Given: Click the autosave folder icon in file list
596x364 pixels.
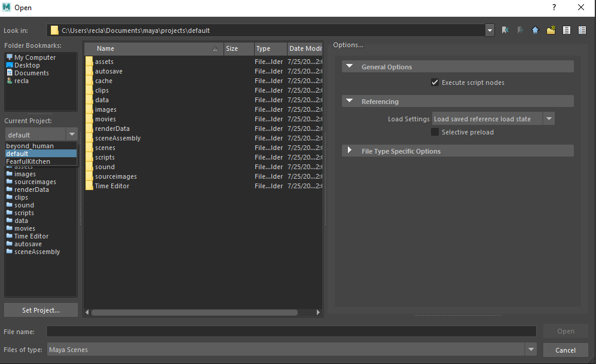Looking at the screenshot, I should point(89,71).
